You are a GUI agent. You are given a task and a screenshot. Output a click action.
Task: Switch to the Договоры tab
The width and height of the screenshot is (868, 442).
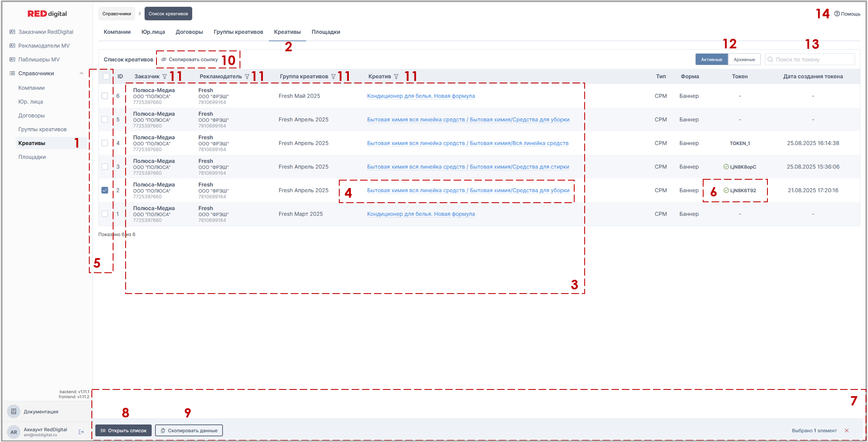click(189, 32)
